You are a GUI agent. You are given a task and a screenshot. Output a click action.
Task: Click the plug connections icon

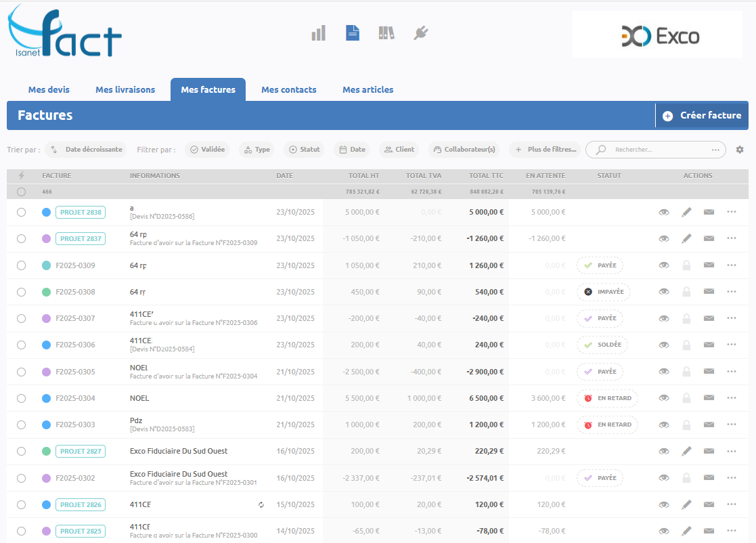pyautogui.click(x=421, y=33)
